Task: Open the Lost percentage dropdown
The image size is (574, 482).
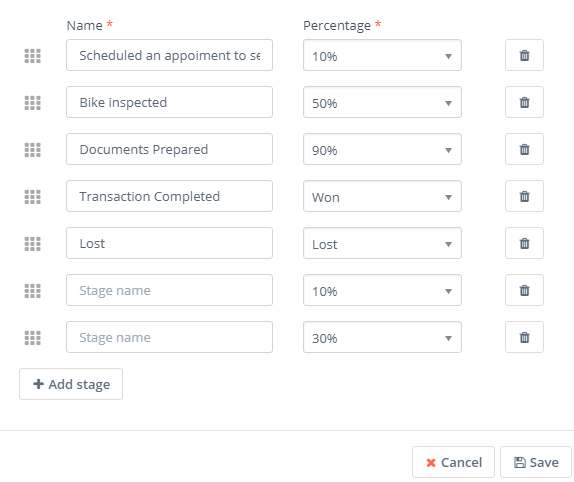Action: [382, 243]
